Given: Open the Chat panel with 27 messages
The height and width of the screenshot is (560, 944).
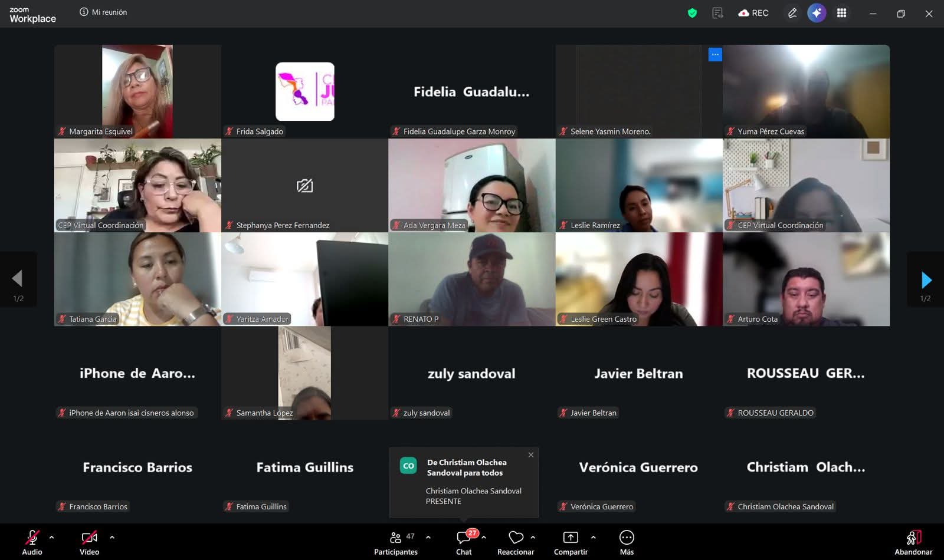Looking at the screenshot, I should tap(464, 542).
